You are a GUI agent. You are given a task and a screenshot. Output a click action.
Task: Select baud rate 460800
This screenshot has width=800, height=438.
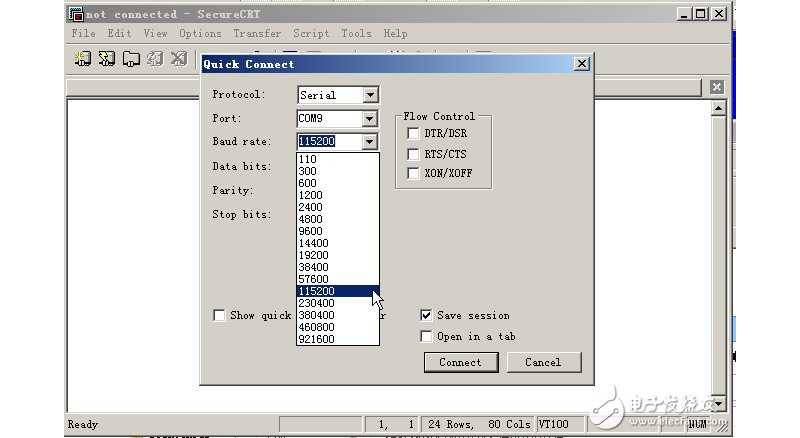click(x=338, y=327)
